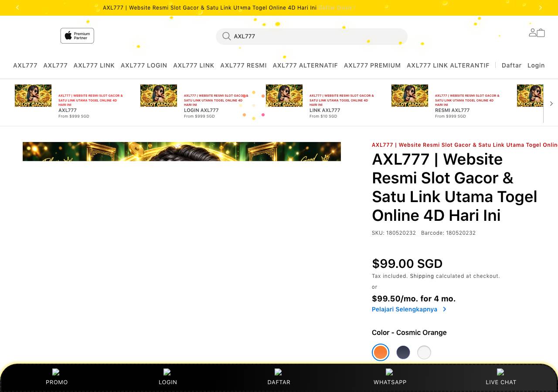
Task: Open the Pelajari Selengkapnya link
Action: [x=405, y=309]
